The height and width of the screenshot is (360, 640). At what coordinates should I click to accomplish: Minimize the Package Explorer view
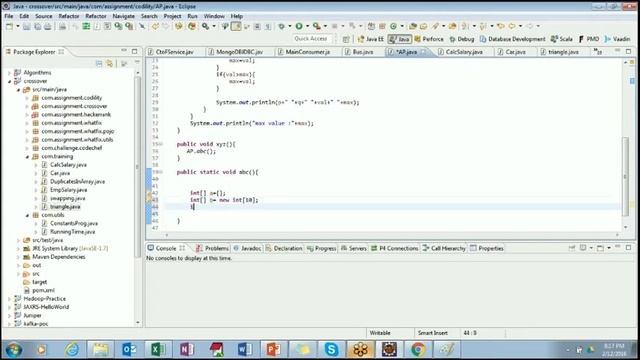coord(124,51)
